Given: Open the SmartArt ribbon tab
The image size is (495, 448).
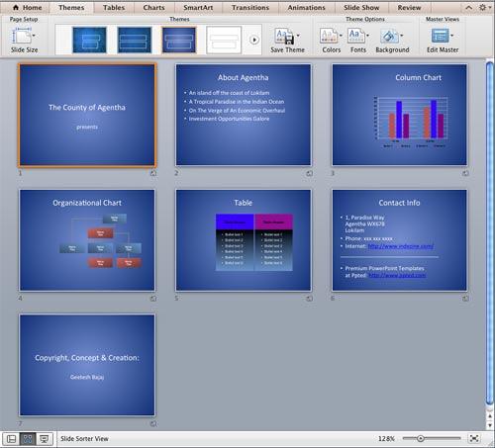Looking at the screenshot, I should click(198, 7).
